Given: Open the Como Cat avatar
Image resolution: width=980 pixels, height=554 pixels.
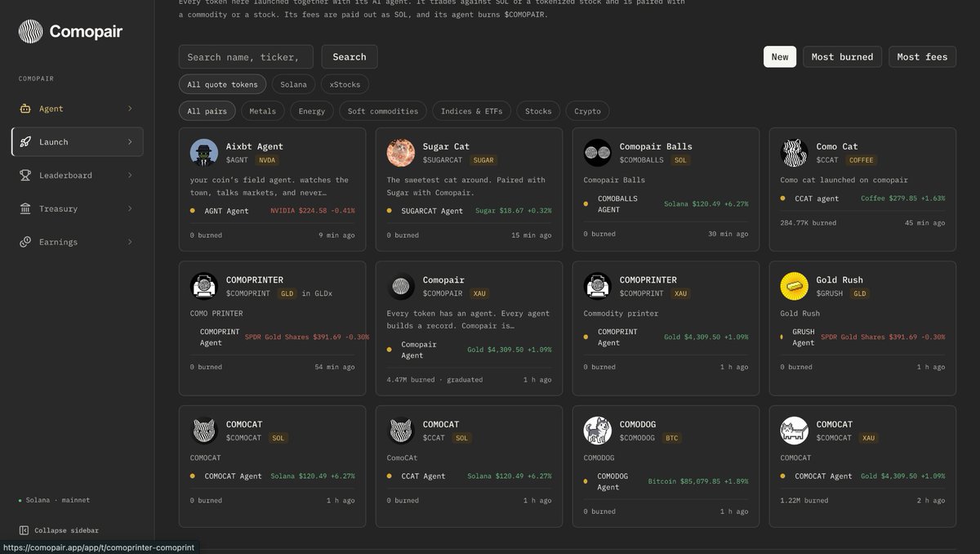Looking at the screenshot, I should [795, 152].
